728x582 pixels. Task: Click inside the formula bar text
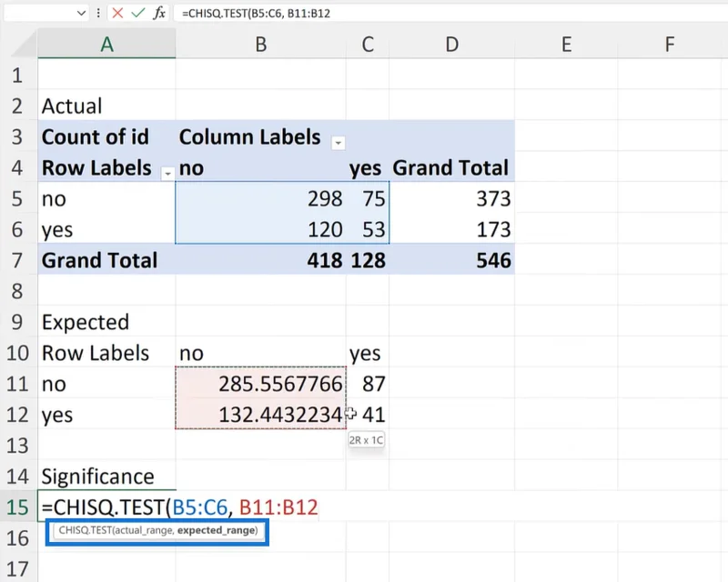(x=256, y=13)
